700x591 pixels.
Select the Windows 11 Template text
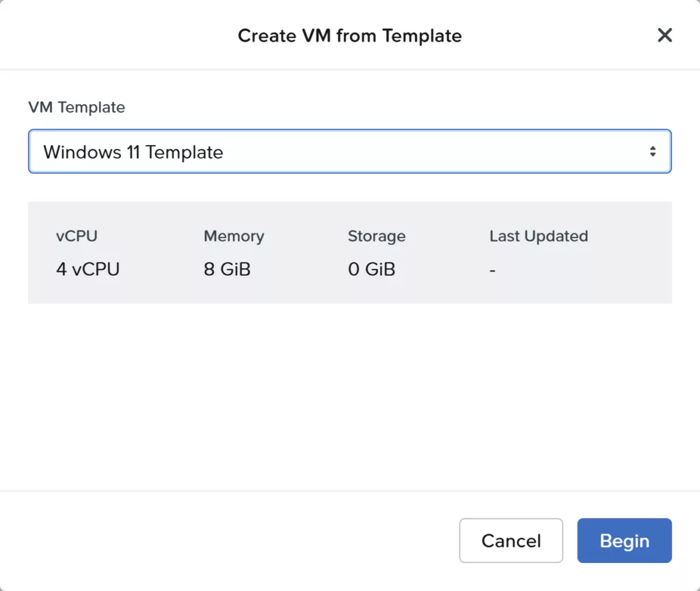[x=133, y=152]
